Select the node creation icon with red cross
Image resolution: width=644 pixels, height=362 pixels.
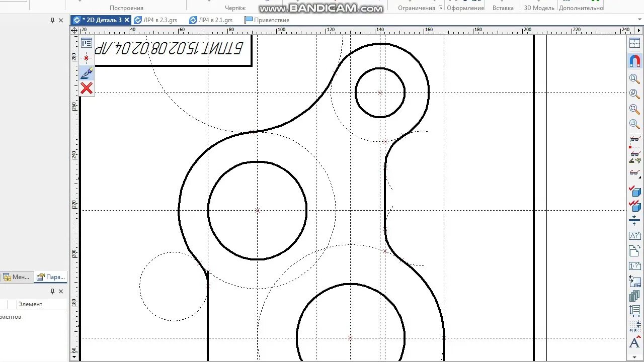coord(87,58)
